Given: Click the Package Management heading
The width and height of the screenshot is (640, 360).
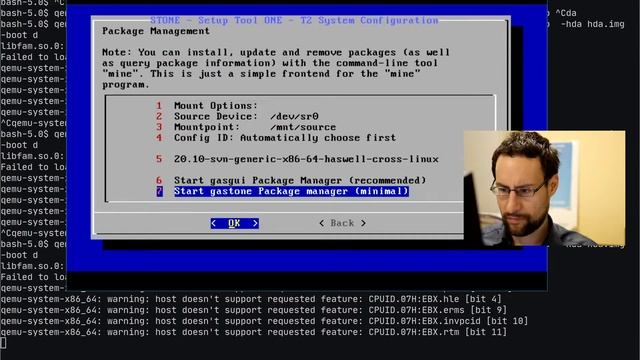Looking at the screenshot, I should click(x=156, y=31).
